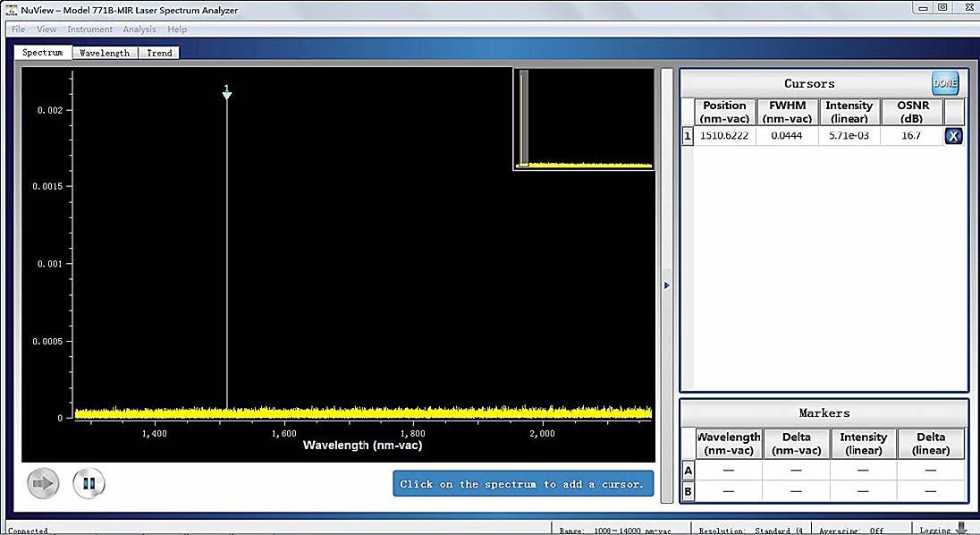Click the Markers panel title
This screenshot has width=980, height=535.
tap(824, 413)
